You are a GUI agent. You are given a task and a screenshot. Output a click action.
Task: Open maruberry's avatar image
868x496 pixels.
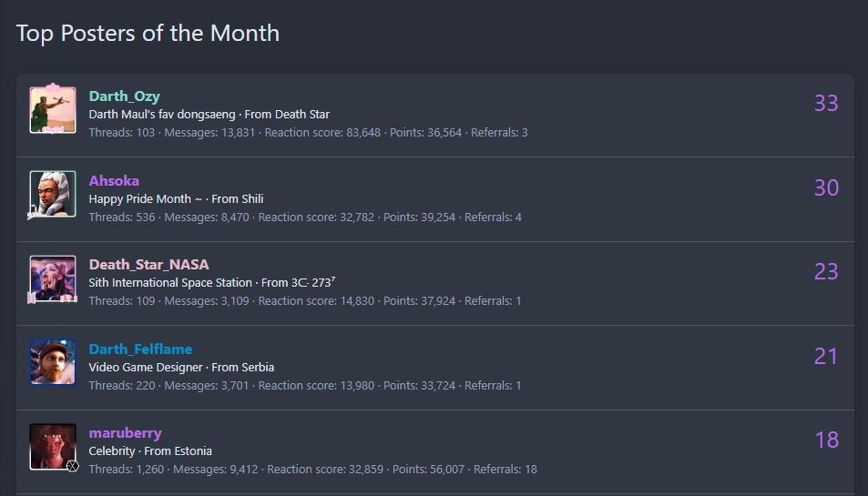[53, 447]
